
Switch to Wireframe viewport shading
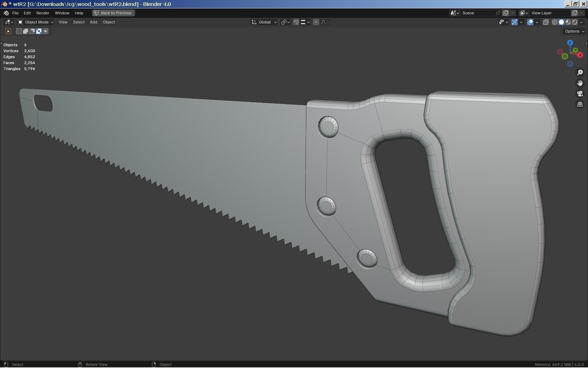[x=555, y=22]
